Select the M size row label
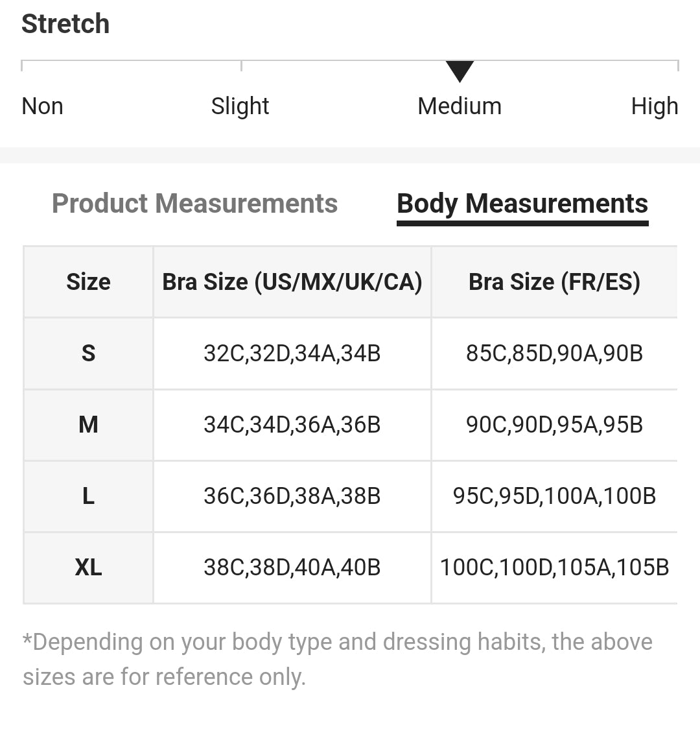This screenshot has width=700, height=729. coord(88,425)
